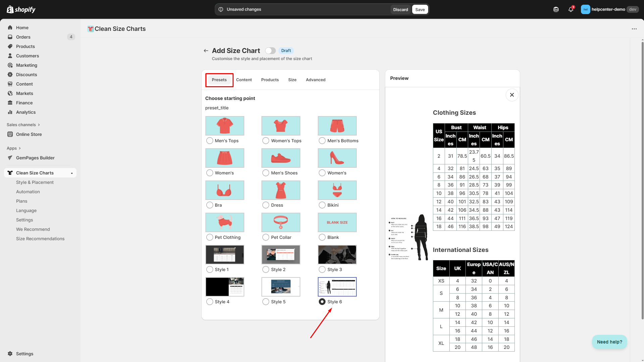644x362 pixels.
Task: Select the Style 4 preset radio
Action: point(210,302)
